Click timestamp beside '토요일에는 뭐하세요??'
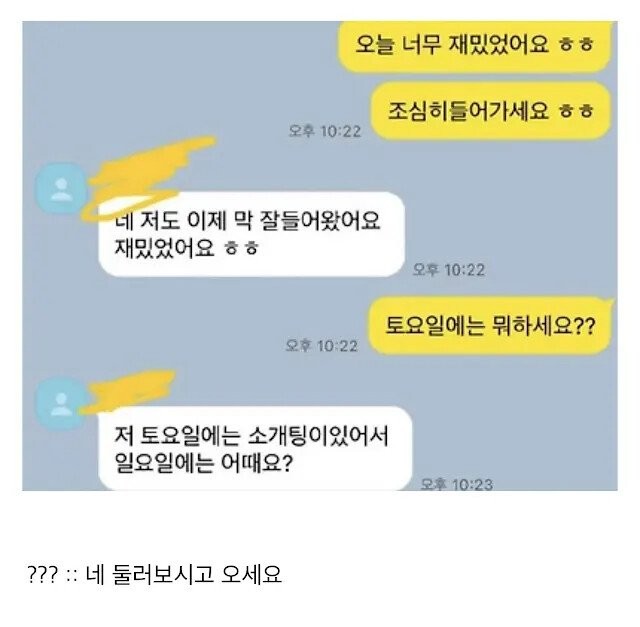 click(322, 346)
